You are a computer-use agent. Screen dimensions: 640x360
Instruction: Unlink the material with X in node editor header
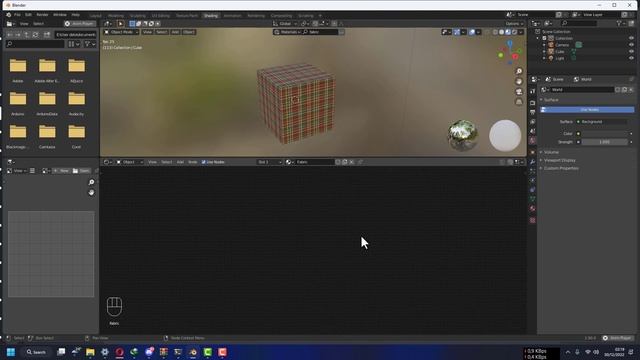coord(351,162)
